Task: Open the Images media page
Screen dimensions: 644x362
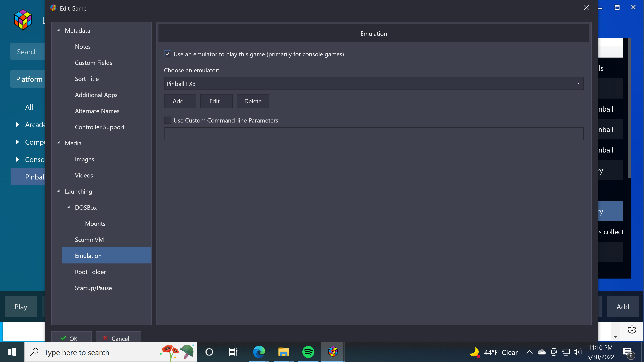Action: coord(85,159)
